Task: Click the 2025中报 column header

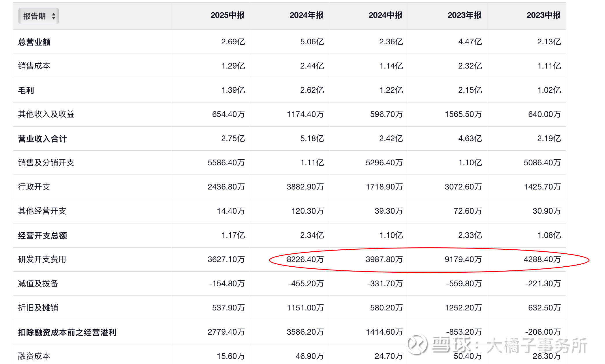Action: point(227,15)
